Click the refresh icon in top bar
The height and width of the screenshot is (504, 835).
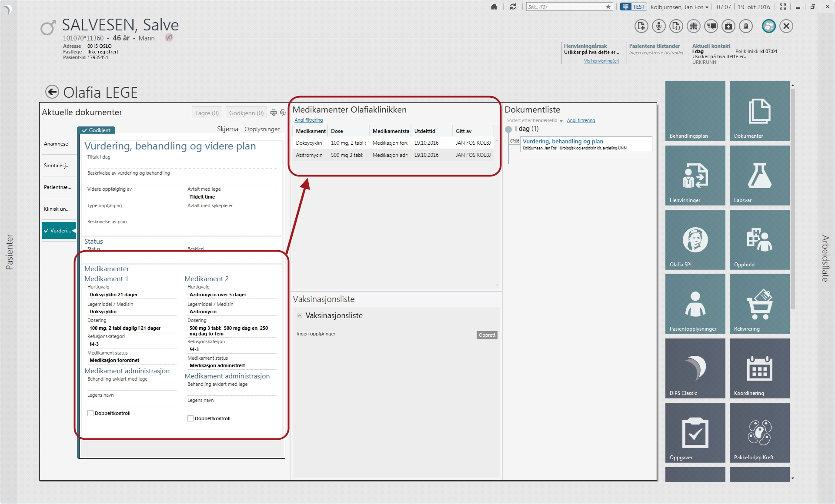pyautogui.click(x=513, y=7)
